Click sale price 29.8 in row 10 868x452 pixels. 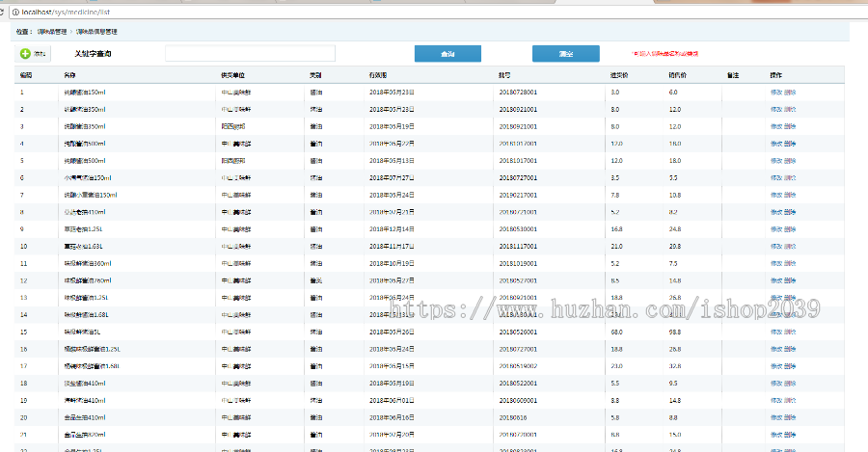tap(675, 246)
